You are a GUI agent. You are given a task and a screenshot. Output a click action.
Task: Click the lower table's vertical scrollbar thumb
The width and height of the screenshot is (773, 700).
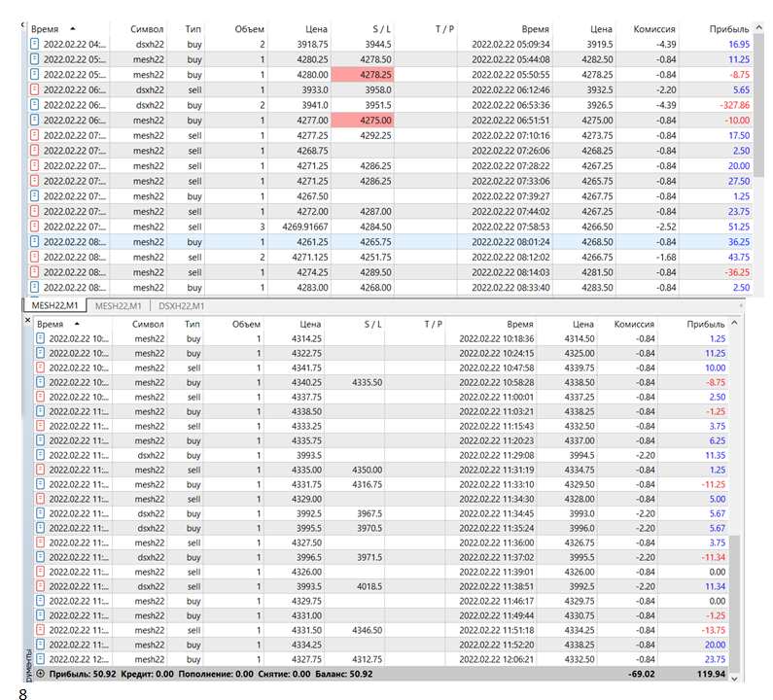coord(734,604)
